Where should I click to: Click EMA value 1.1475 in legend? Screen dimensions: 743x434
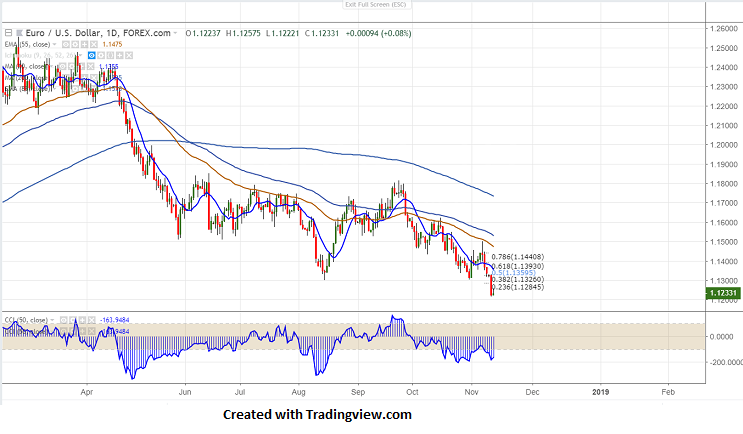[112, 45]
